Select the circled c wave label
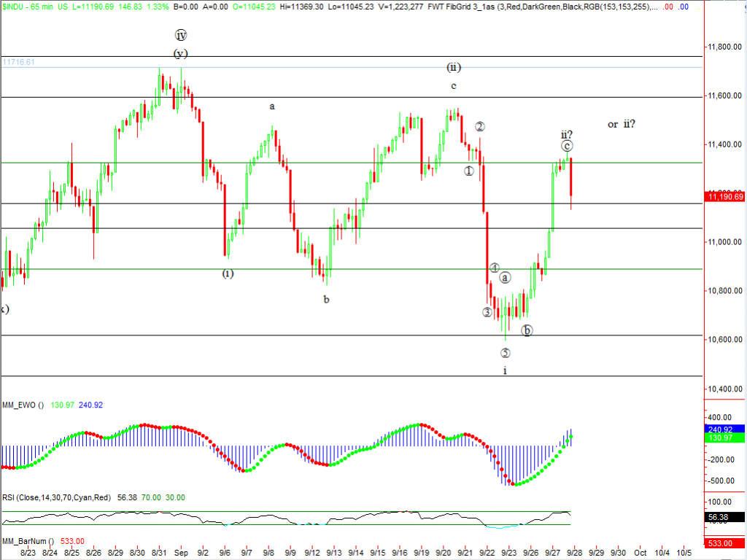The height and width of the screenshot is (560, 747). [x=567, y=146]
